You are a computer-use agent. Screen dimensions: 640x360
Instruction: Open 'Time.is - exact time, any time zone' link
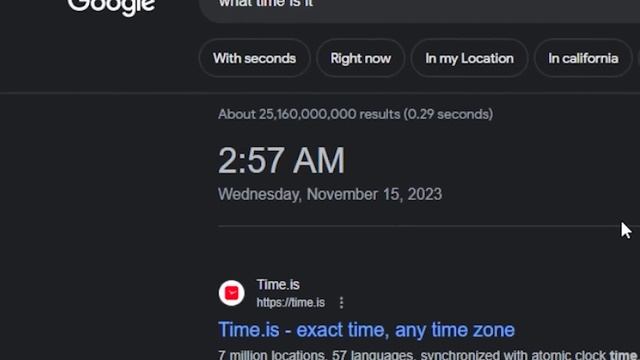pos(366,330)
